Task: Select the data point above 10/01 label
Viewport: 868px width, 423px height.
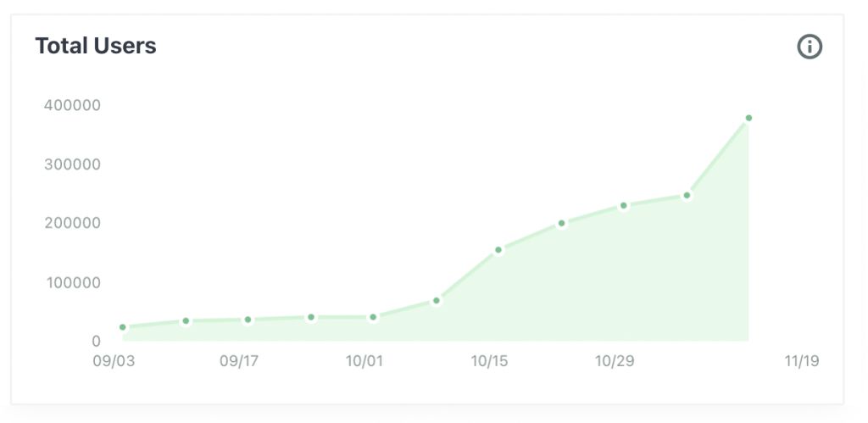Action: (x=373, y=317)
